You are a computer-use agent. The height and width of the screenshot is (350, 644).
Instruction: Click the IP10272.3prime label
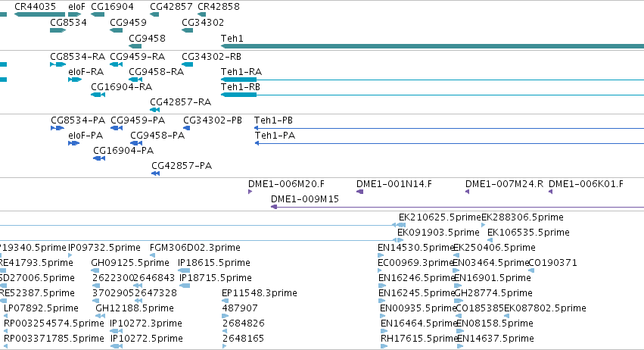point(146,324)
